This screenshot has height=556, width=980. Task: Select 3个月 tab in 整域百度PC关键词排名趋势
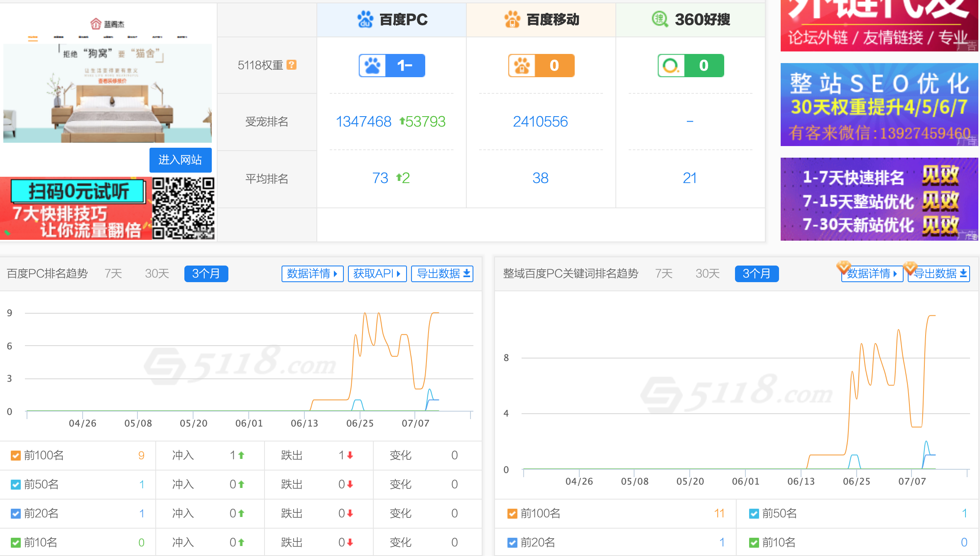pos(757,274)
